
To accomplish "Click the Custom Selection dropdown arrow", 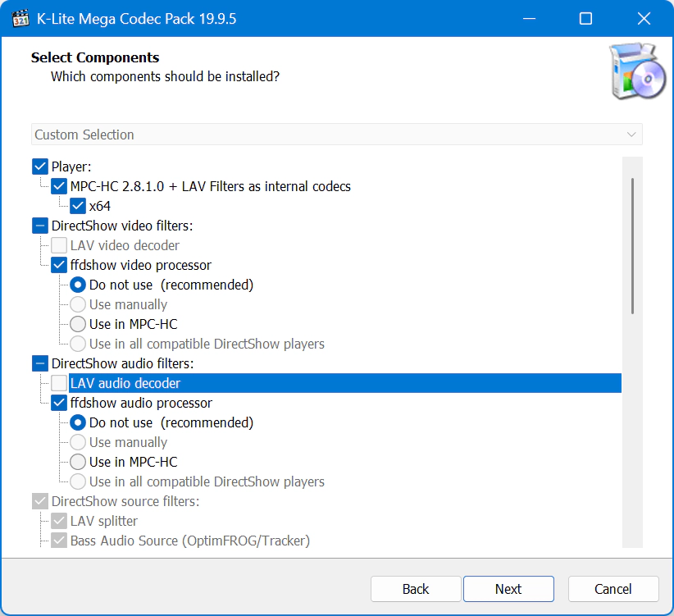I will pos(631,135).
